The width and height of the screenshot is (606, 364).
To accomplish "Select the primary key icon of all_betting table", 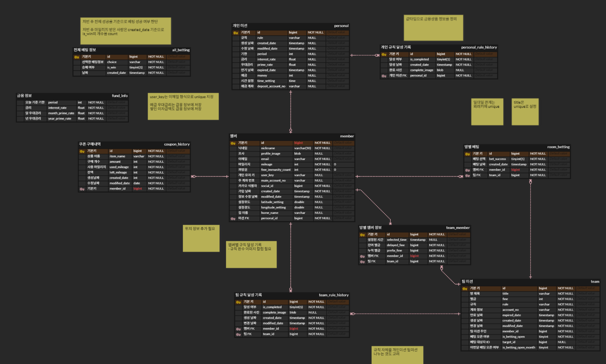I will tap(77, 57).
